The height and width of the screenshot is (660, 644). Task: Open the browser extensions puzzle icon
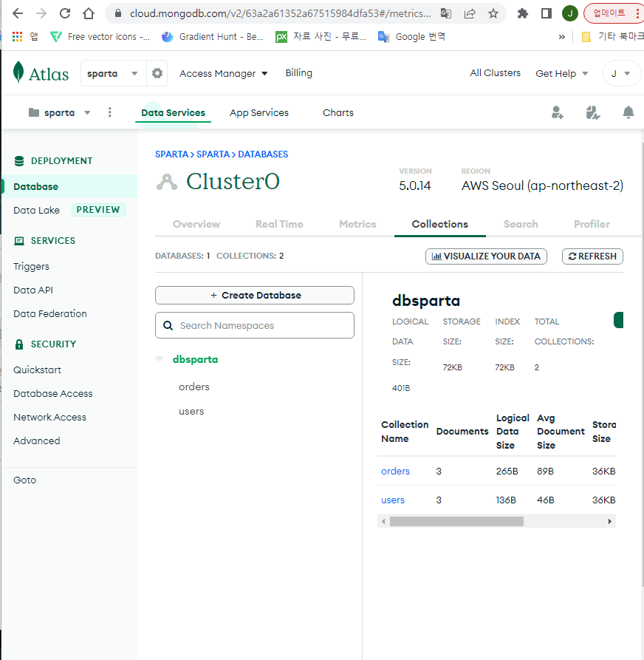point(522,13)
